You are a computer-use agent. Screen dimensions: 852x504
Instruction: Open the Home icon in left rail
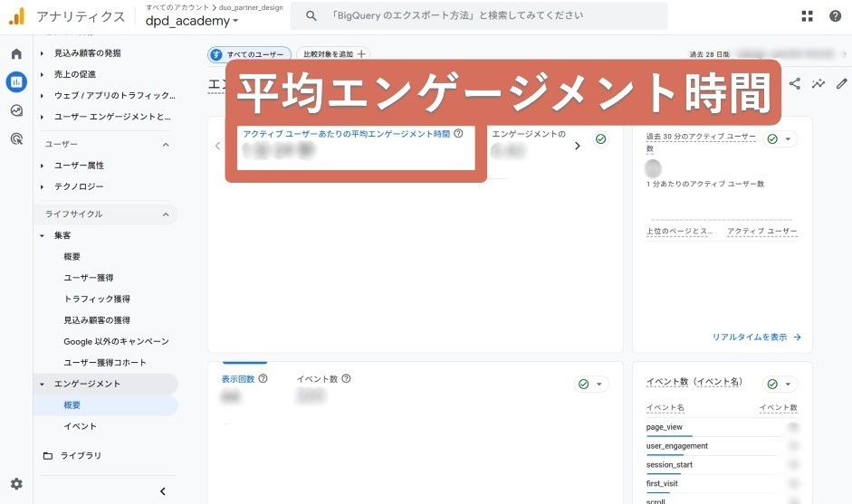[16, 54]
